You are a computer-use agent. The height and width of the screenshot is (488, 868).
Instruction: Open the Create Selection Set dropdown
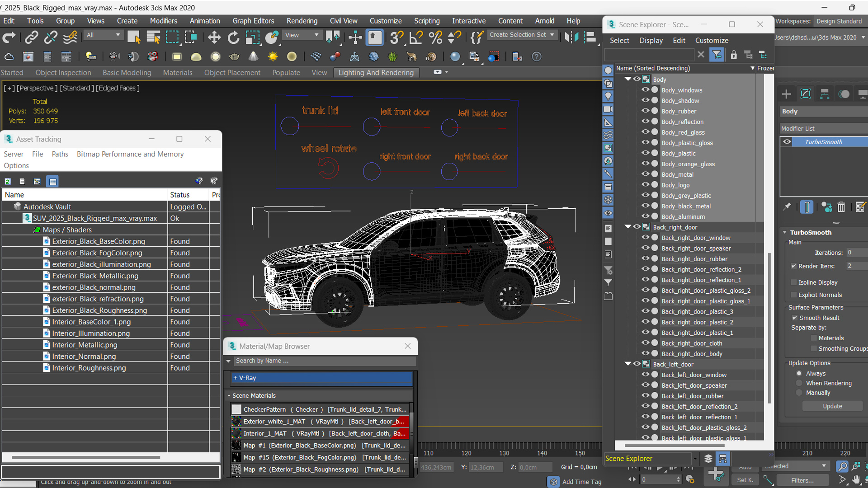pos(522,35)
